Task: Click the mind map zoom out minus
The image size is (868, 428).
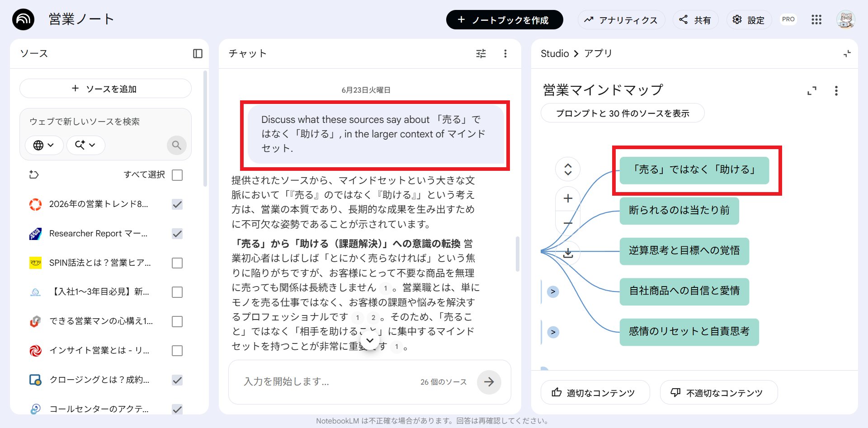Action: (x=568, y=223)
